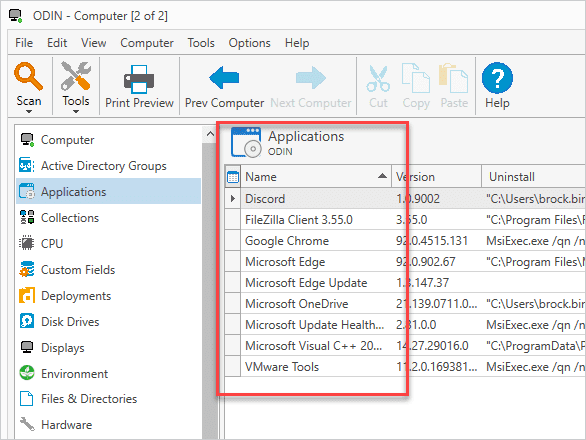586x440 pixels.
Task: Click the CPU chip icon
Action: click(x=27, y=243)
